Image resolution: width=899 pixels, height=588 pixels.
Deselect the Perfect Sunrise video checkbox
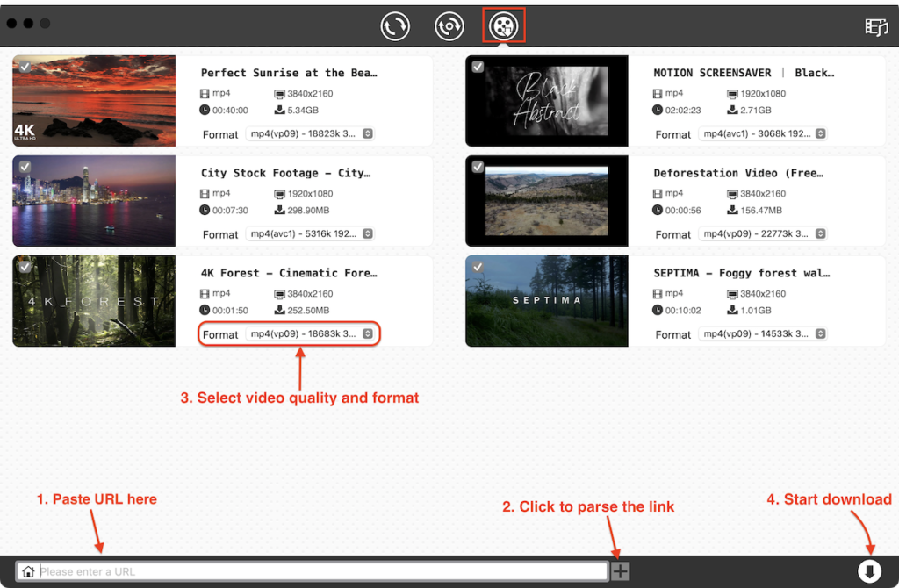tap(24, 66)
